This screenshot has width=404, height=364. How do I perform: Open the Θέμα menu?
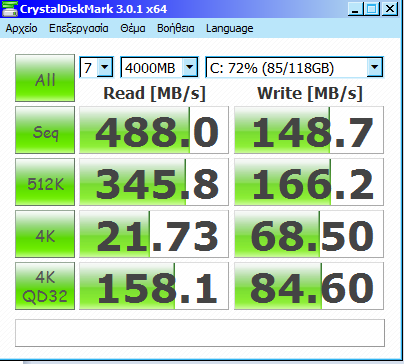click(133, 28)
